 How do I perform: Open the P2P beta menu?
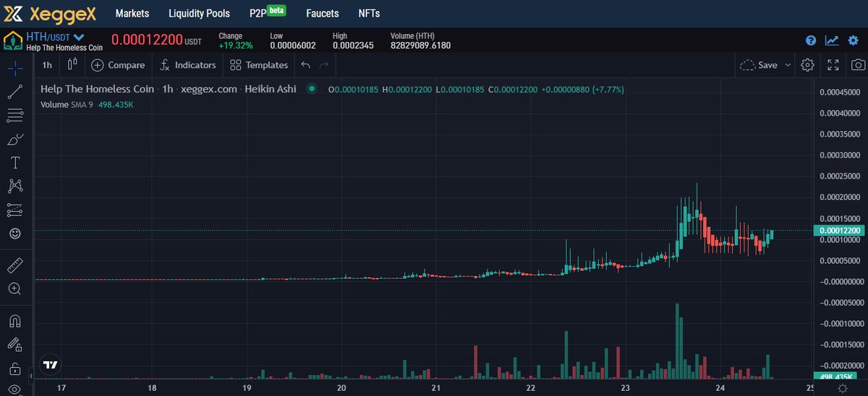[x=268, y=12]
